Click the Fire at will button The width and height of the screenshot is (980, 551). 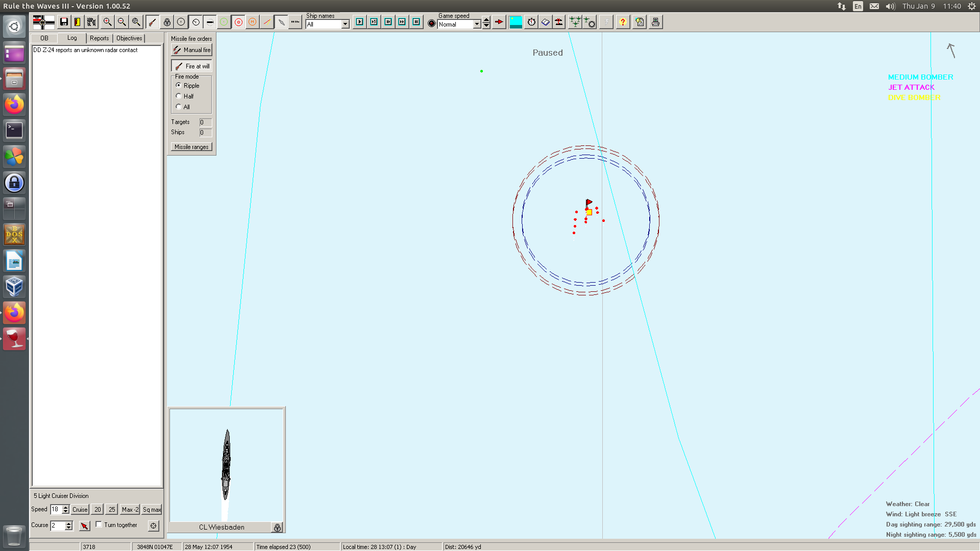click(191, 66)
